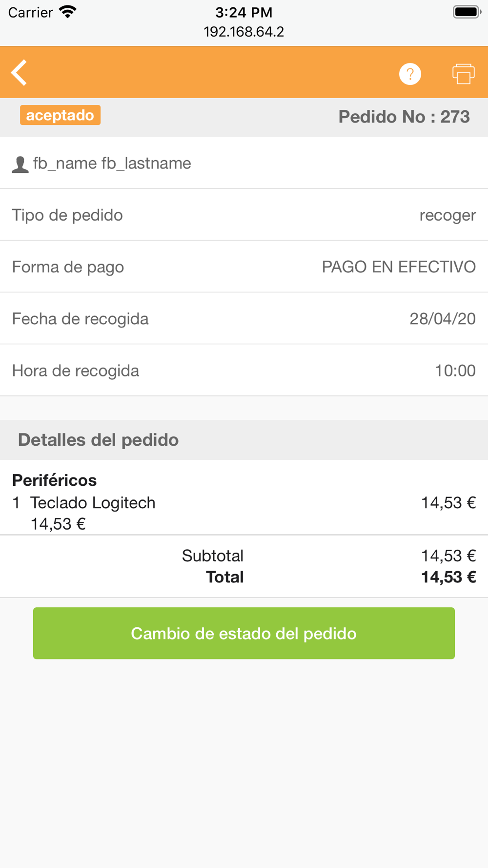This screenshot has width=488, height=868.
Task: Tap the bold Total amount 14,53 €
Action: [448, 577]
